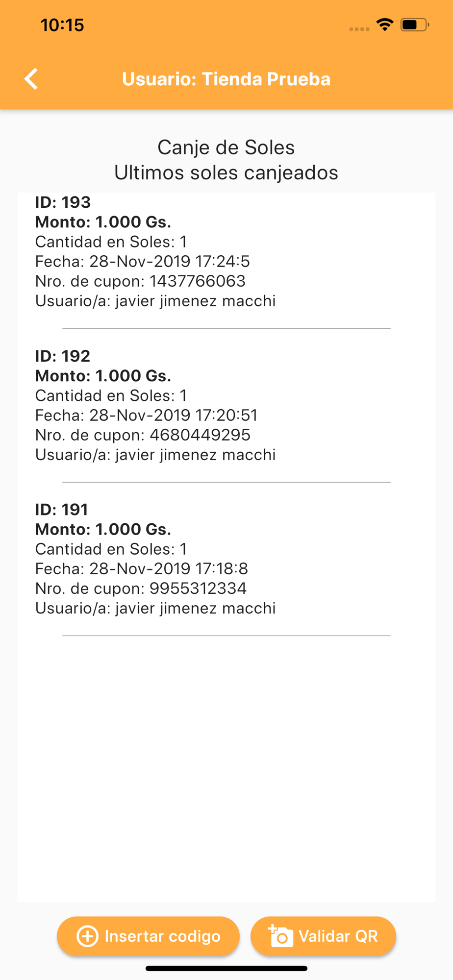
Task: Click the camera icon on Validar QR
Action: [281, 936]
